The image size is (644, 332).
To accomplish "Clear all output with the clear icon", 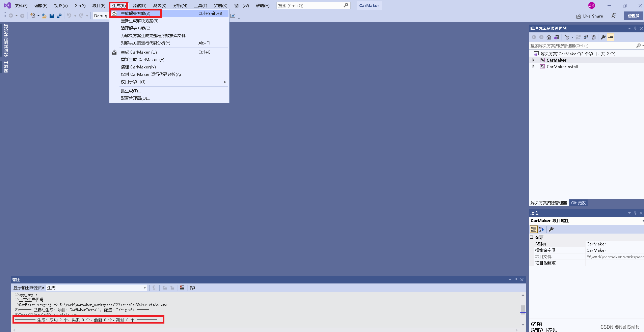I will [x=182, y=288].
